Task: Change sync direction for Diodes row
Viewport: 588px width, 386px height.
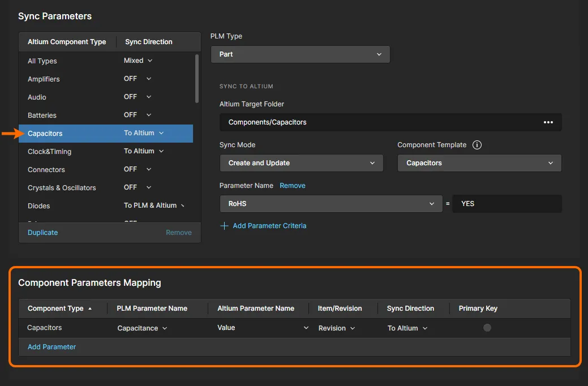Action: [x=154, y=205]
